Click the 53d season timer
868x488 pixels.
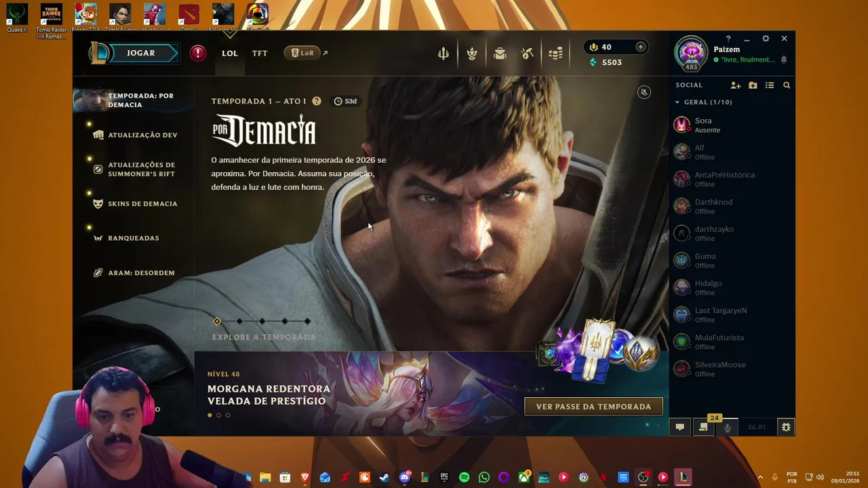point(345,101)
